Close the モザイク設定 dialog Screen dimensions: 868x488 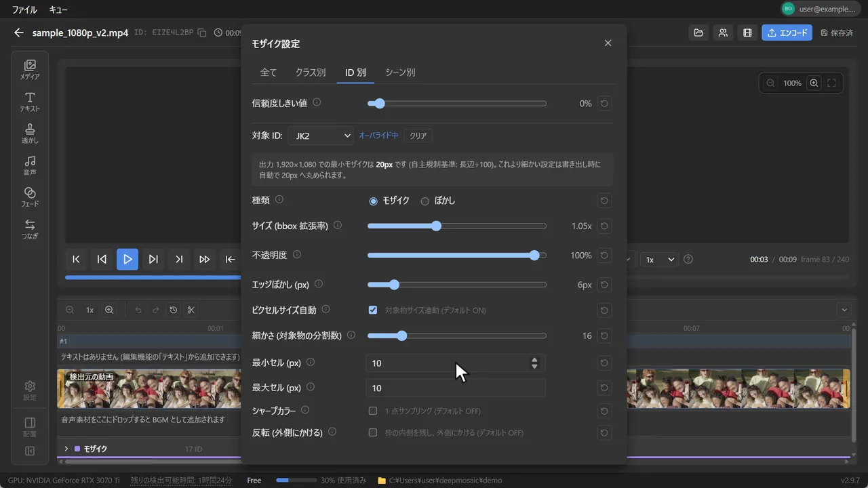(608, 43)
